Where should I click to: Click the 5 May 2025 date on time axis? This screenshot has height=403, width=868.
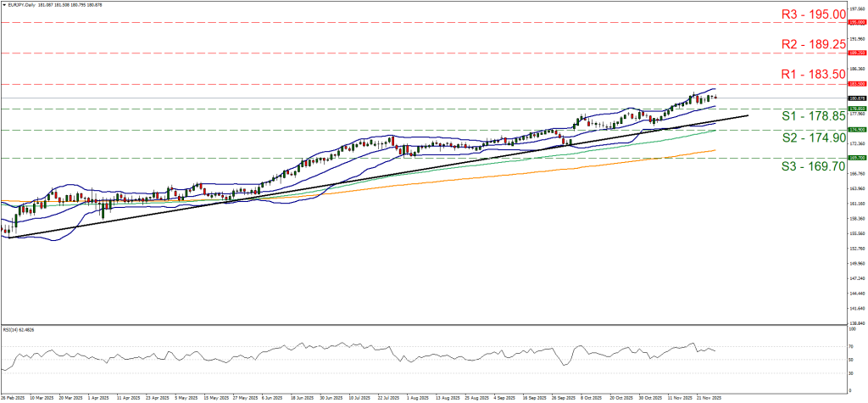point(187,396)
